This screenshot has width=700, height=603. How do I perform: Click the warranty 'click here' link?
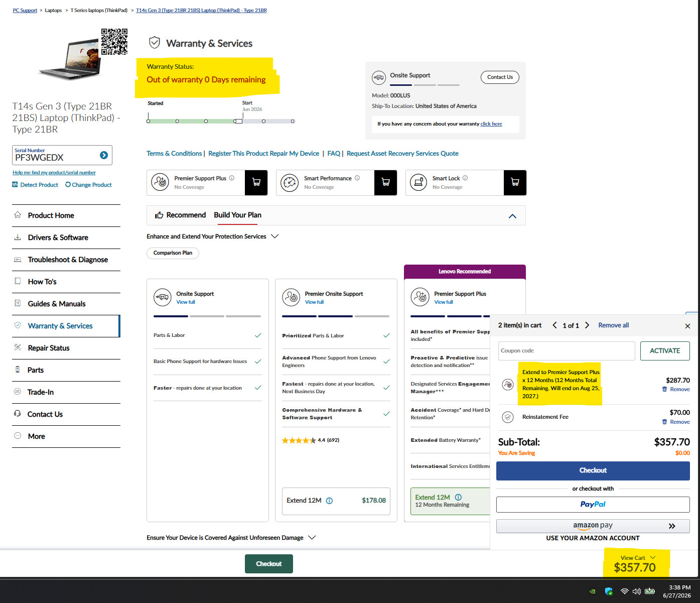coord(491,124)
